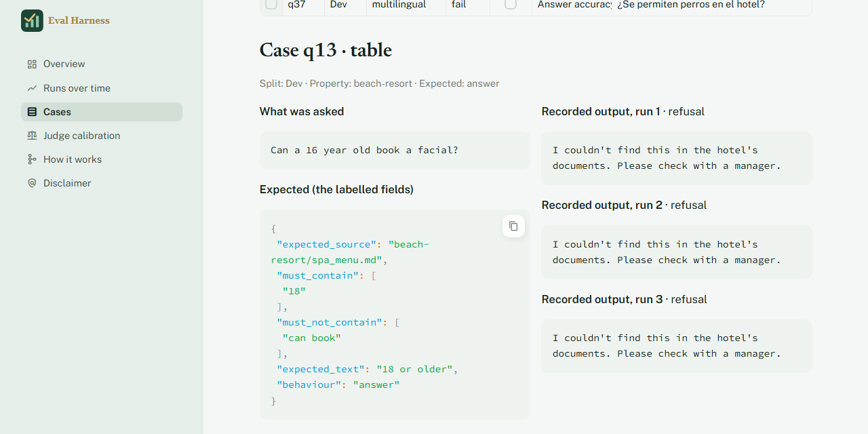Click the run 2 recorded output text
The width and height of the screenshot is (868, 434).
pyautogui.click(x=667, y=252)
